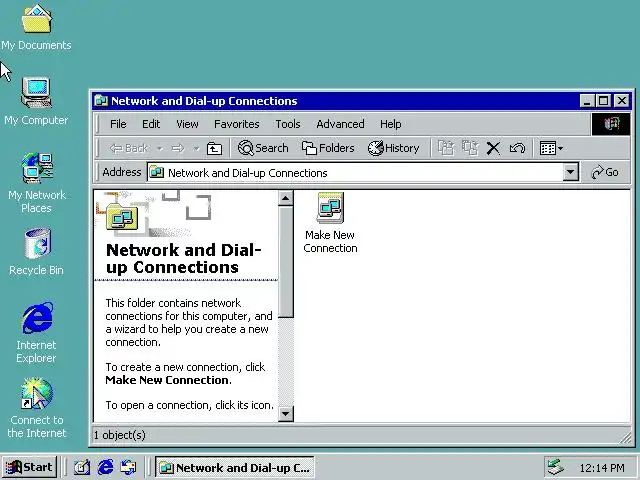The width and height of the screenshot is (640, 480).
Task: Open the Search pane
Action: coord(263,148)
